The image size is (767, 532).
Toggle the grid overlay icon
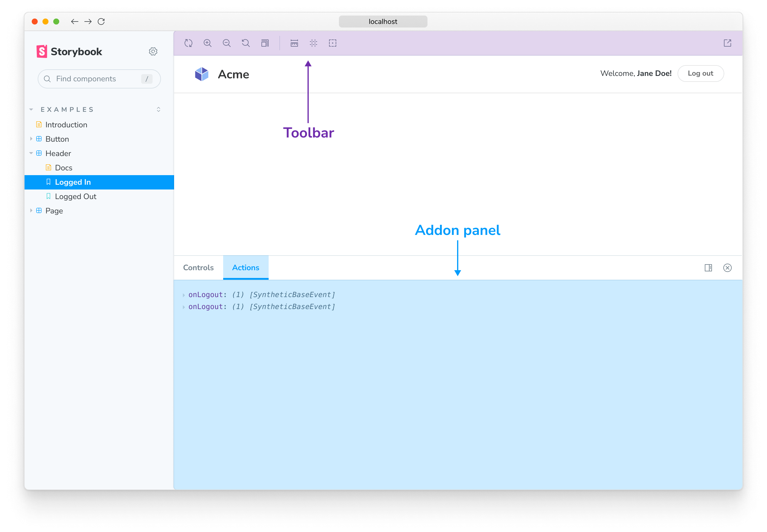pyautogui.click(x=313, y=43)
